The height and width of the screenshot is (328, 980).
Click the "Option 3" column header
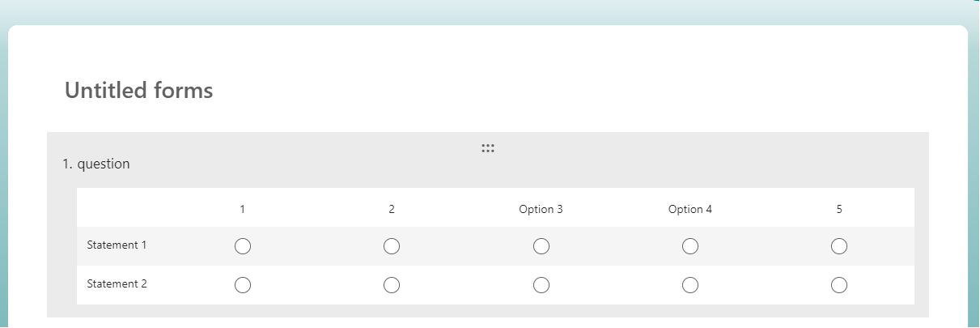click(x=541, y=209)
